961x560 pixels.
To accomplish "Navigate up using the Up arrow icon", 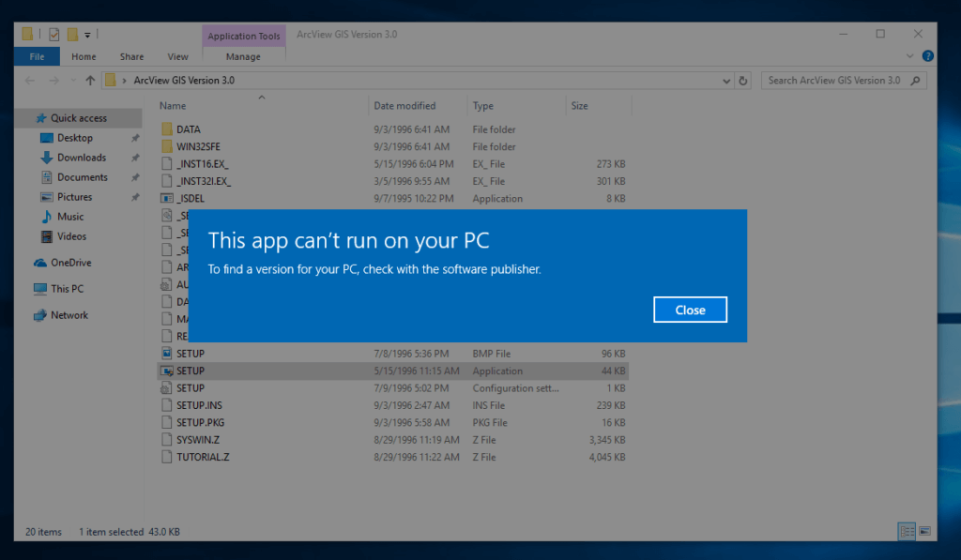I will click(x=89, y=80).
